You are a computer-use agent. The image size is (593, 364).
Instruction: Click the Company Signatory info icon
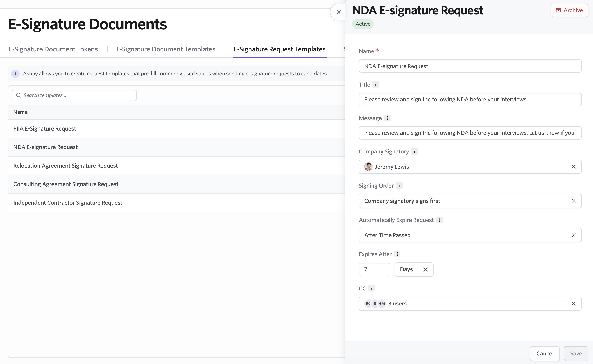(x=414, y=151)
